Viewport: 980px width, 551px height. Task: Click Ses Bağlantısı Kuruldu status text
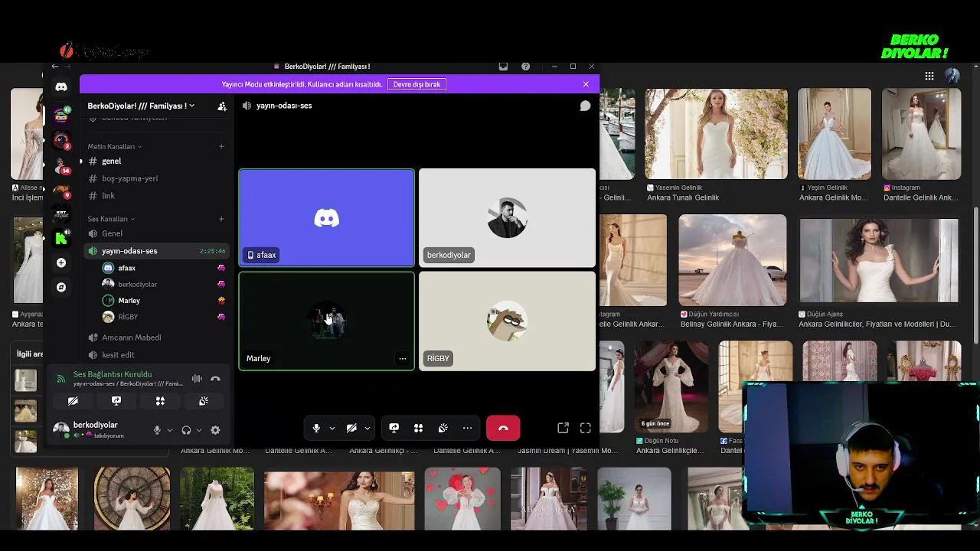click(112, 374)
